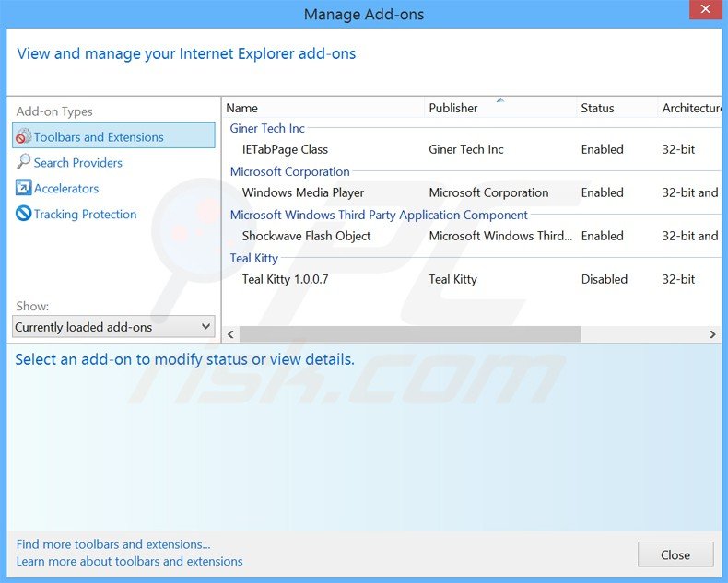Sort by the Publisher column header
Screen dimensions: 728x583
point(500,108)
